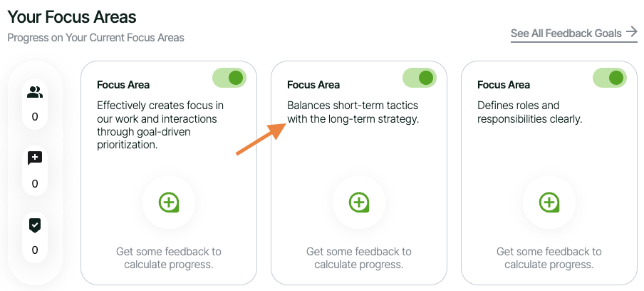This screenshot has width=644, height=291.
Task: Click the shield checkmark sidebar icon
Action: tap(34, 225)
